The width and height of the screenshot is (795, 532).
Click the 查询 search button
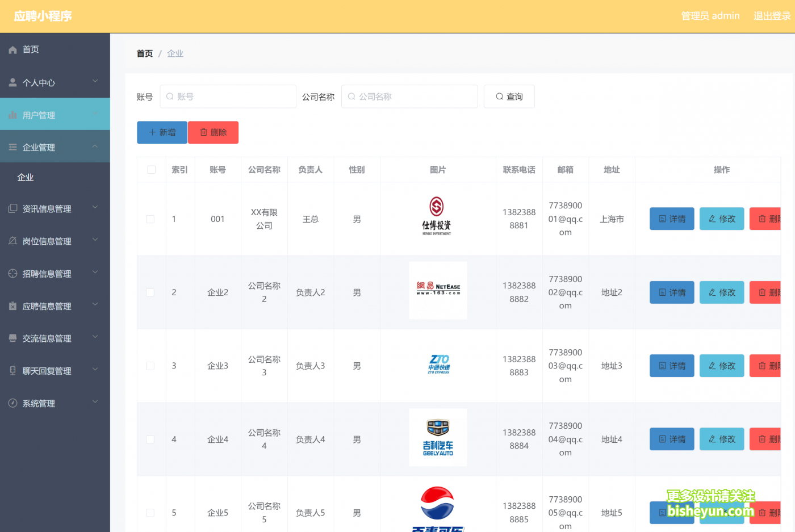pos(509,97)
